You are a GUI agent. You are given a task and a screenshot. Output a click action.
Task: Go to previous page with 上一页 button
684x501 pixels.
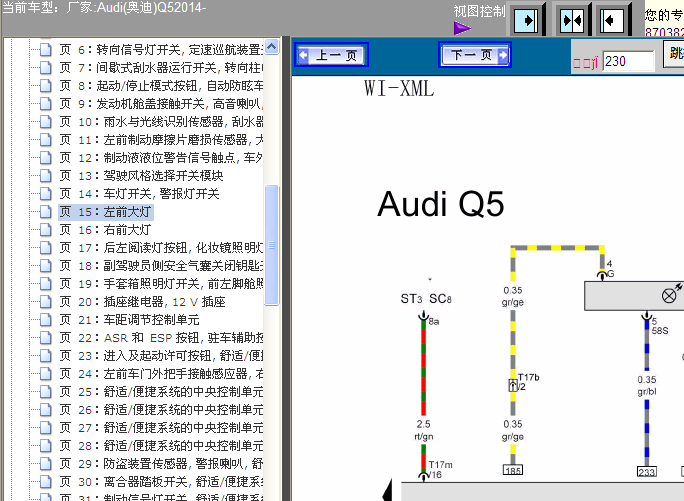[x=332, y=55]
